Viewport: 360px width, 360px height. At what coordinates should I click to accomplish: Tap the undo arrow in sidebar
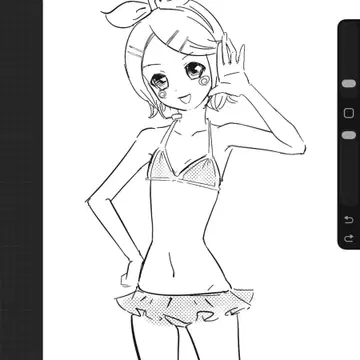pos(349,220)
